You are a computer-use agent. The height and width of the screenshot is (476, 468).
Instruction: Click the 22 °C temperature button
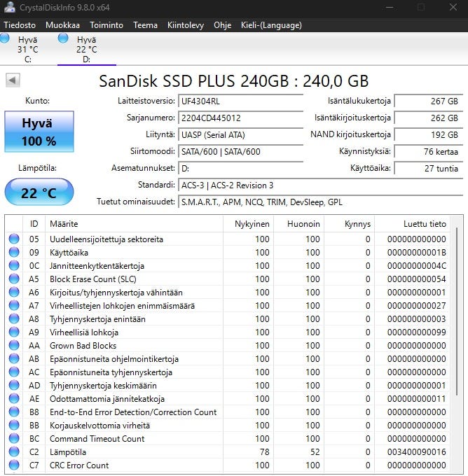pos(39,192)
